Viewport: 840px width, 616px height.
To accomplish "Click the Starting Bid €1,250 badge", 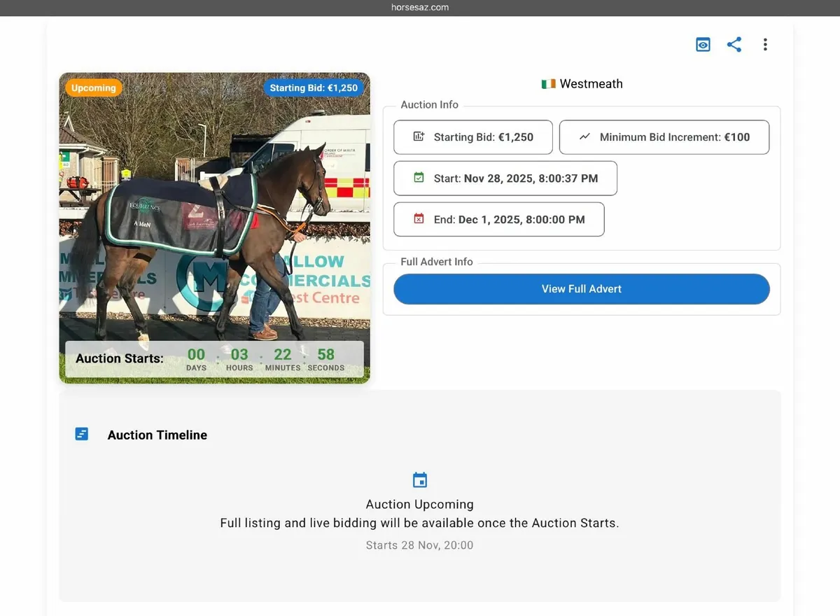I will tap(314, 87).
